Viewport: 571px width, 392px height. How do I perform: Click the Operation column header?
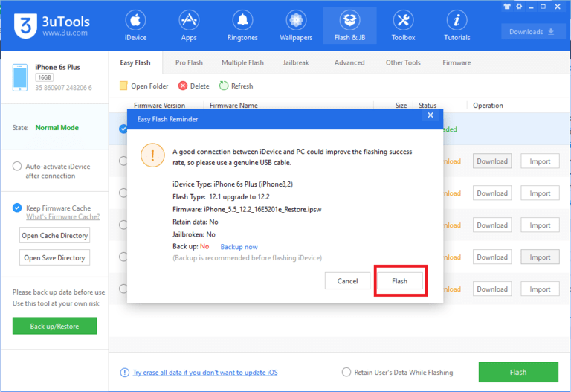[x=488, y=106]
